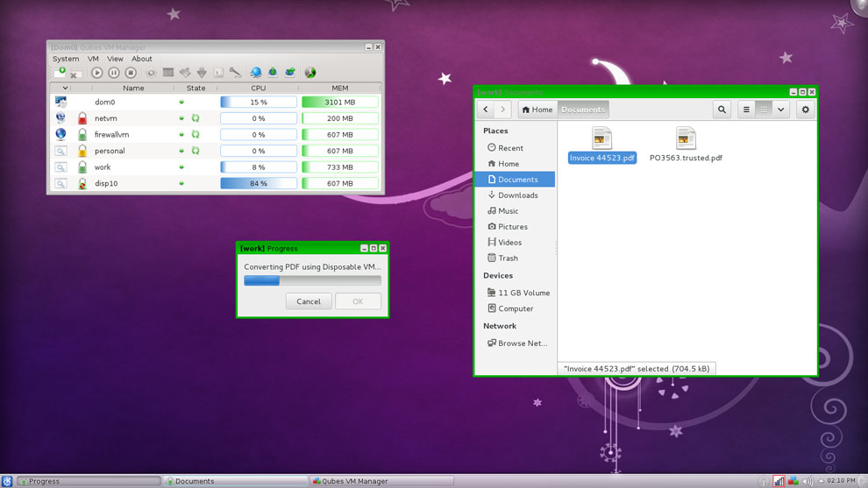Image resolution: width=868 pixels, height=488 pixels.
Task: Click the grey double-diamond toolbar icon in VM Manager
Action: (x=185, y=73)
